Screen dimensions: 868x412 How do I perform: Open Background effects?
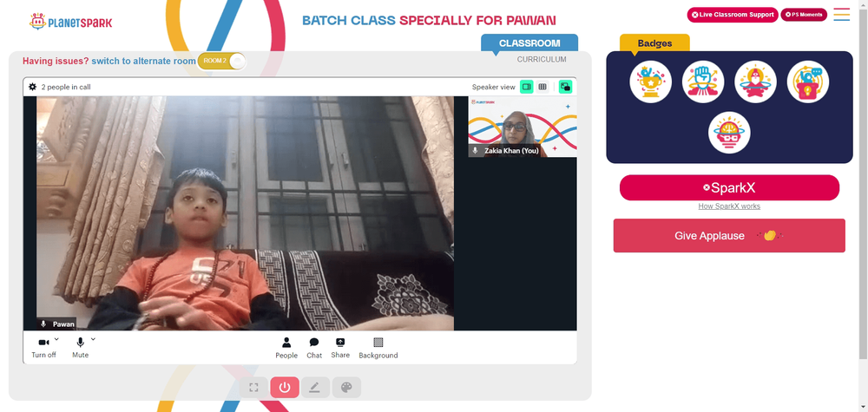point(378,348)
